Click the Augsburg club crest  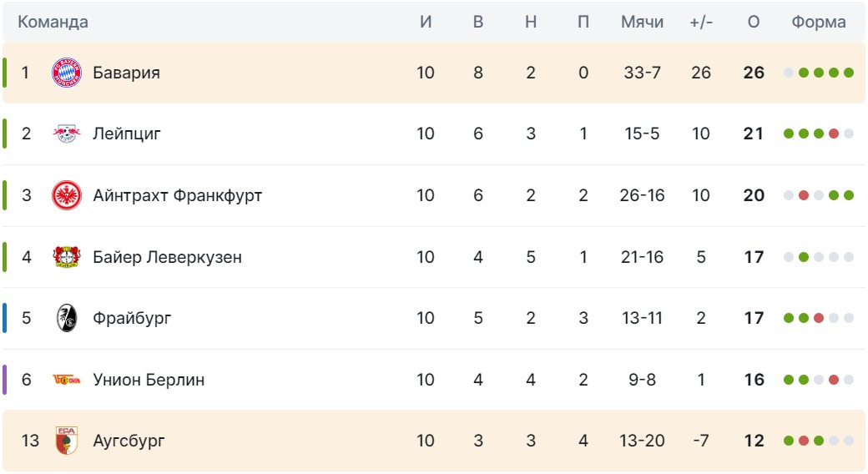click(x=67, y=441)
